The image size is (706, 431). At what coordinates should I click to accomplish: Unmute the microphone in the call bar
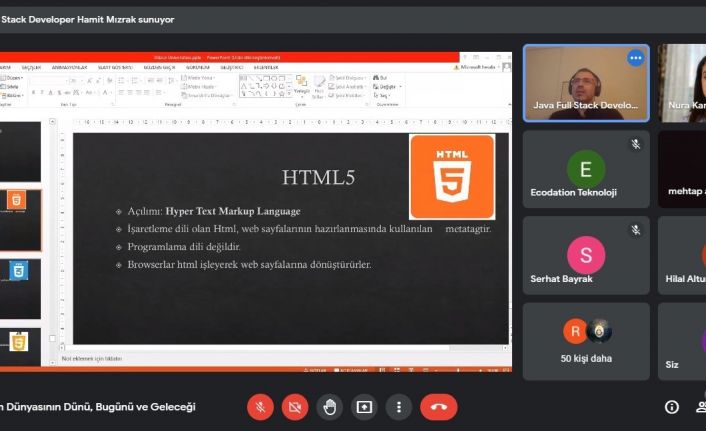pos(260,407)
